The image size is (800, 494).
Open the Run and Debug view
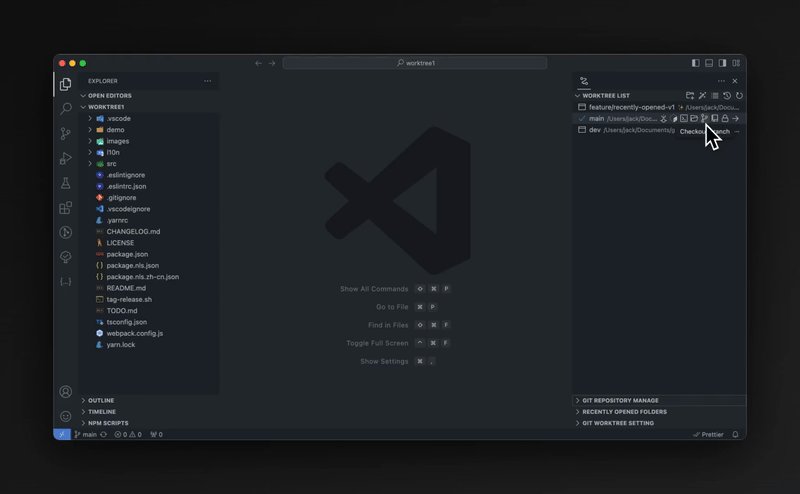(x=65, y=158)
